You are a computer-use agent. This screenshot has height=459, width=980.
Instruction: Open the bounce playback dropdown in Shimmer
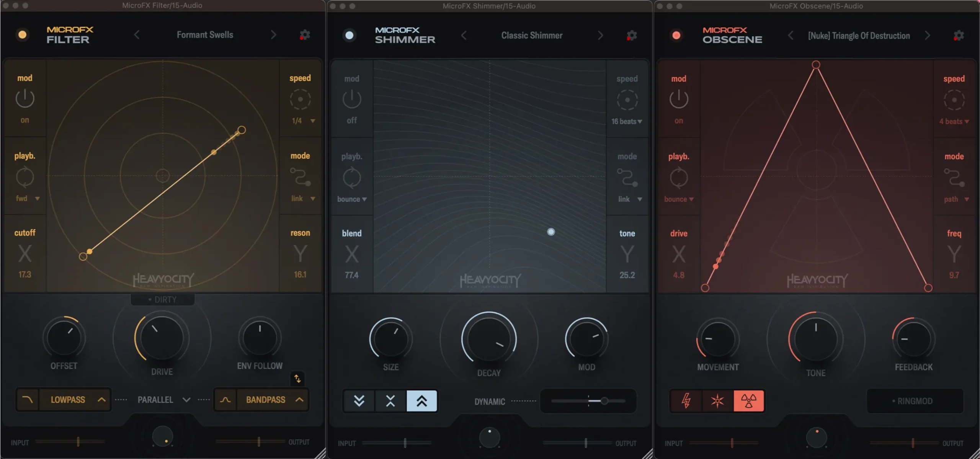point(352,199)
